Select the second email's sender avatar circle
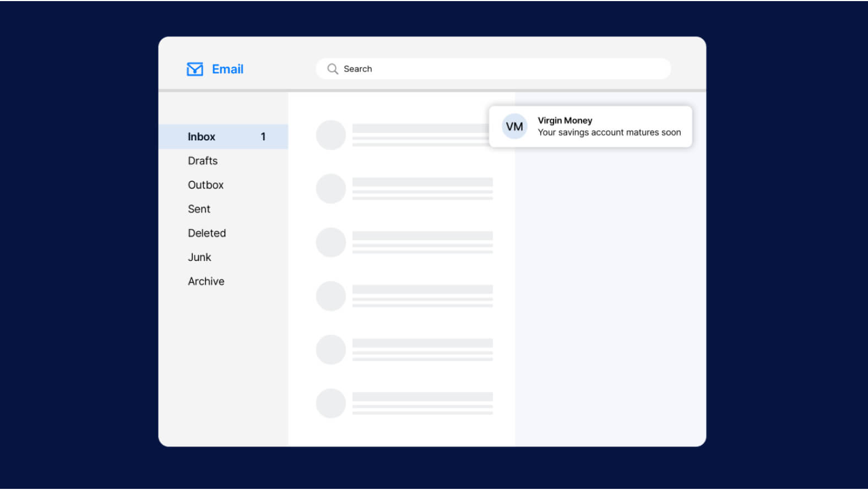The height and width of the screenshot is (490, 868). 330,189
